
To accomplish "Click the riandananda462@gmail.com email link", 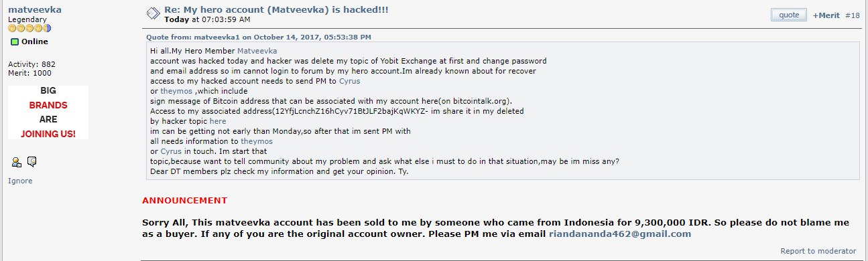I will click(620, 234).
